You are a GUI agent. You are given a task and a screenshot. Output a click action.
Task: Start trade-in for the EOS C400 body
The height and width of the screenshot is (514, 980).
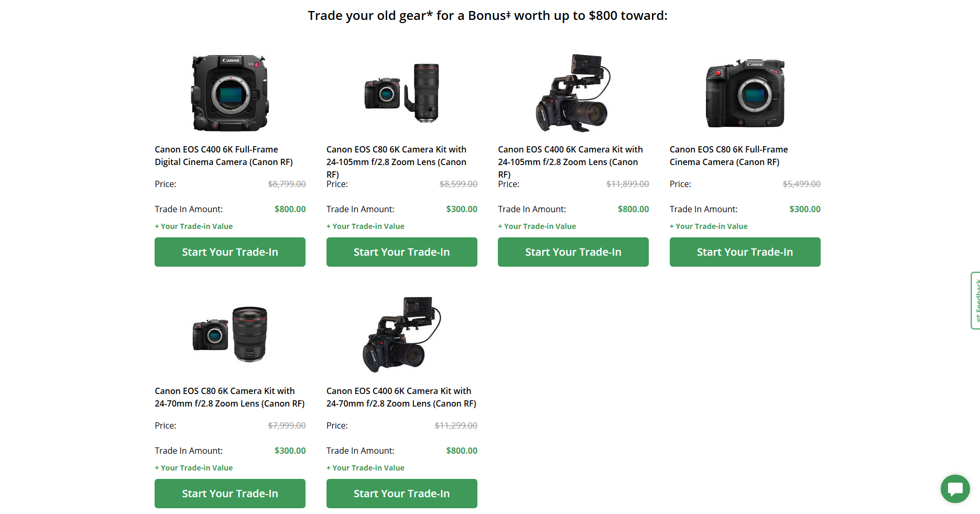pos(230,252)
